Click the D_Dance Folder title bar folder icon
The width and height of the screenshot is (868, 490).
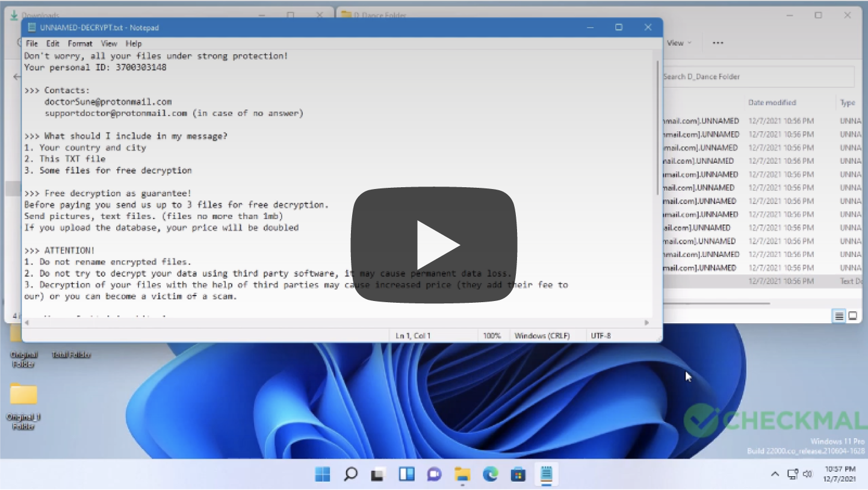346,15
